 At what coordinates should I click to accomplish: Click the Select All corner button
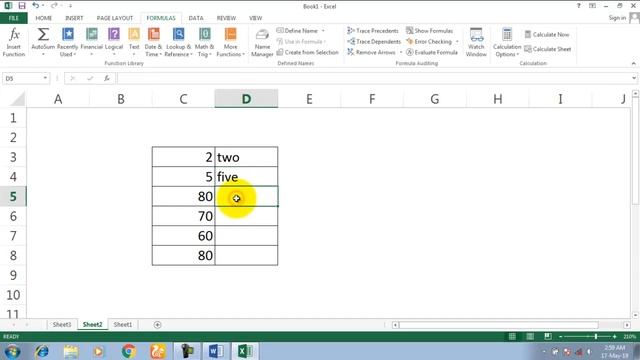[17, 99]
